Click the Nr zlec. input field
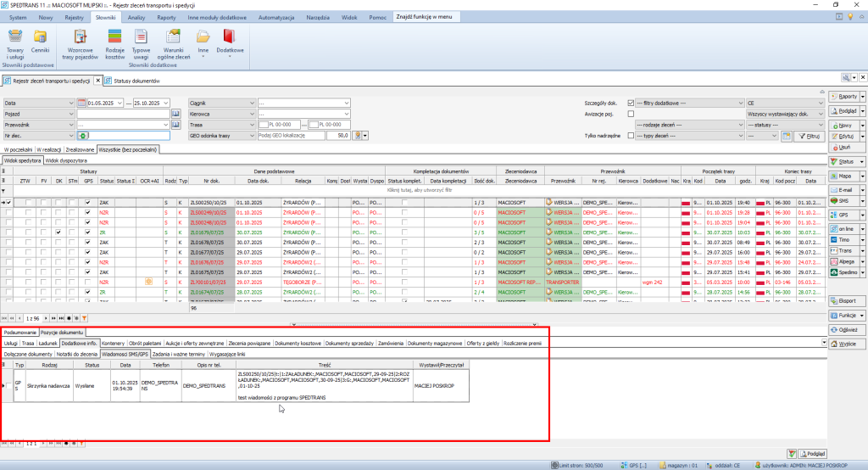Screen dimensions: 868x470 coord(129,135)
